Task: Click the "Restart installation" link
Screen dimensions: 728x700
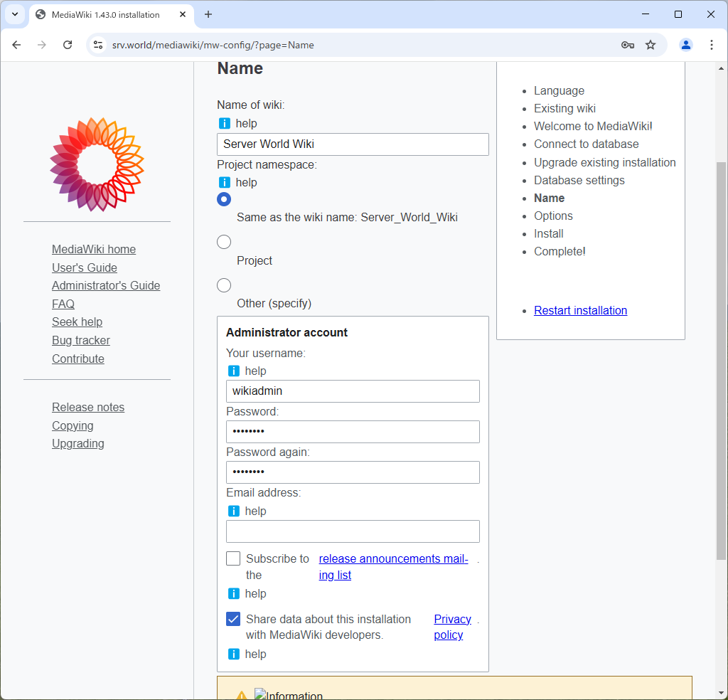Action: click(x=580, y=310)
